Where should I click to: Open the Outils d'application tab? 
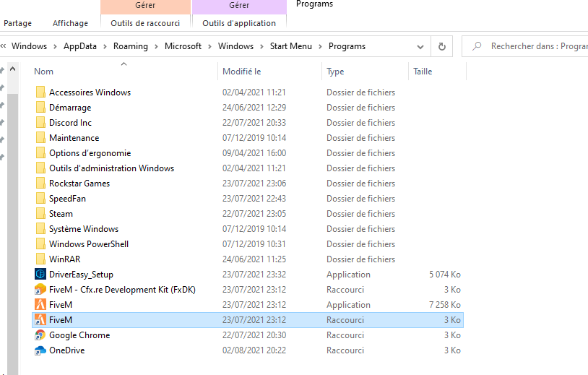[239, 23]
